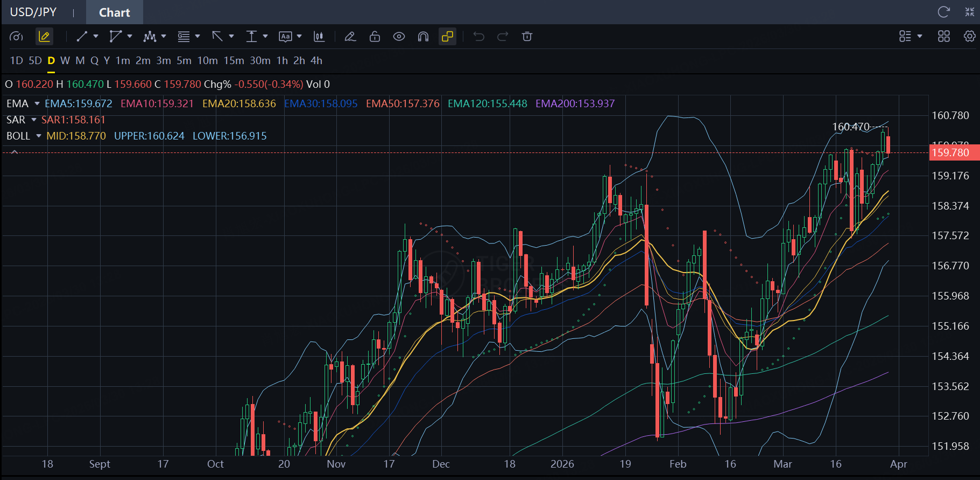This screenshot has height=480, width=980.
Task: Toggle magnet snap mode
Action: 423,37
